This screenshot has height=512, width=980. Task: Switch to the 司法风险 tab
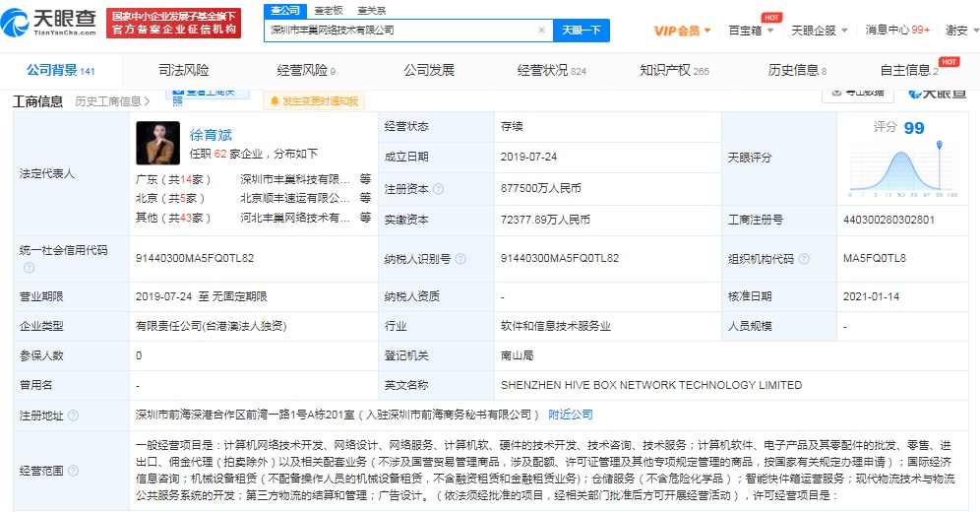tap(183, 71)
